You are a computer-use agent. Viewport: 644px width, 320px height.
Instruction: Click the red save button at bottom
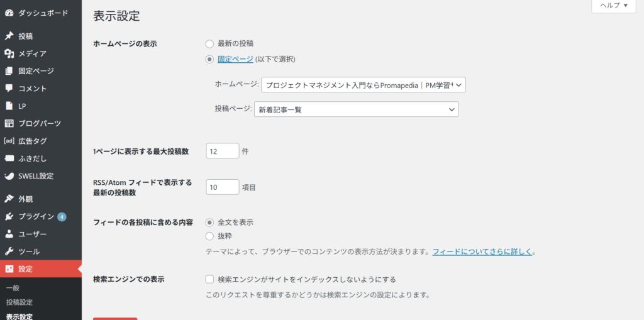115,319
